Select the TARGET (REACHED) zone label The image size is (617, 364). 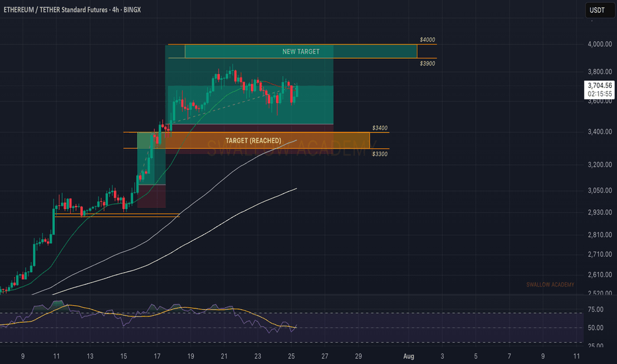point(253,140)
